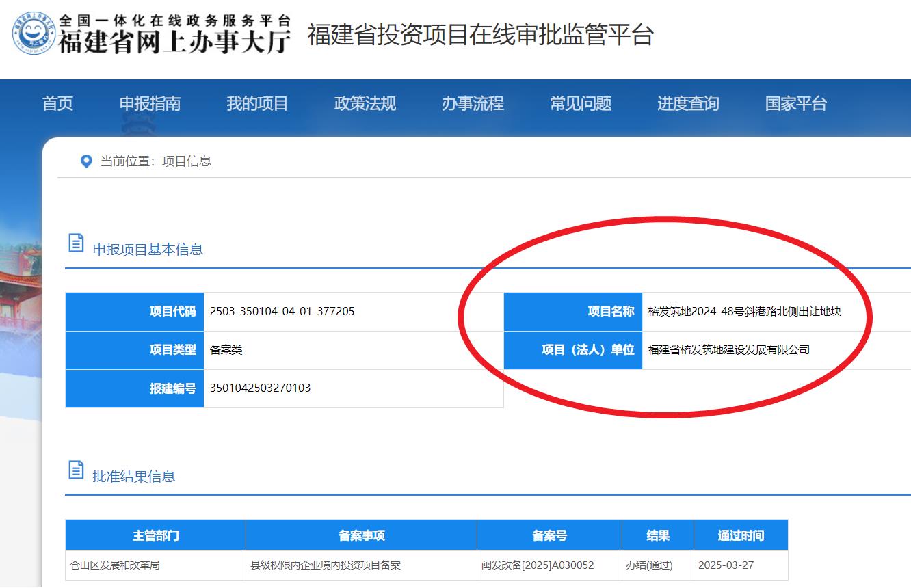
Task: Click the 项目类型 label cell
Action: [x=135, y=350]
